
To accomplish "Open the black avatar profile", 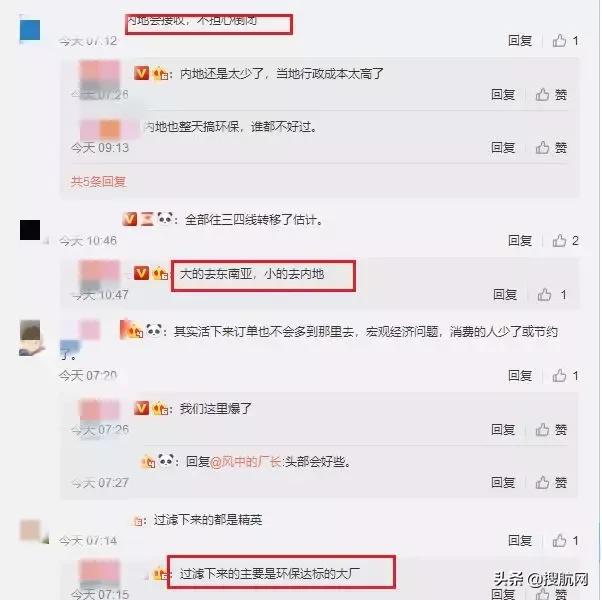I will 30,230.
